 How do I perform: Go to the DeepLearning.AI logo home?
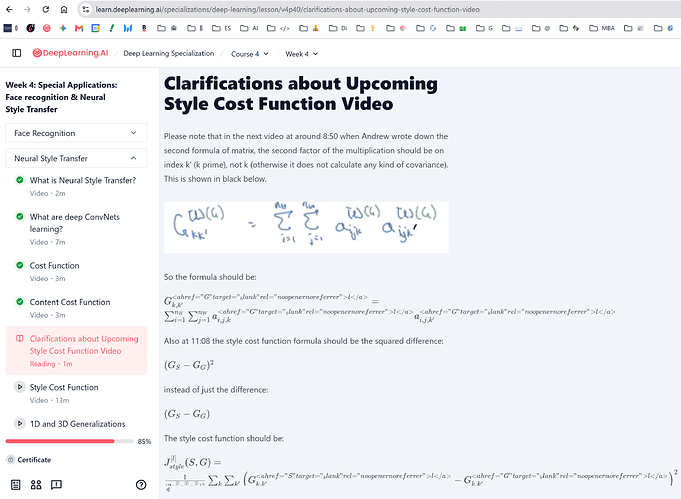(70, 53)
